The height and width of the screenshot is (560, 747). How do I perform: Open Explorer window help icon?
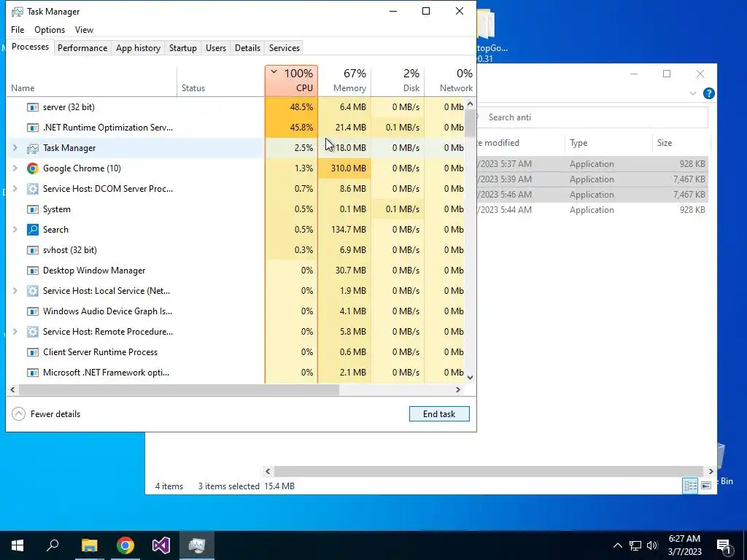(x=709, y=93)
